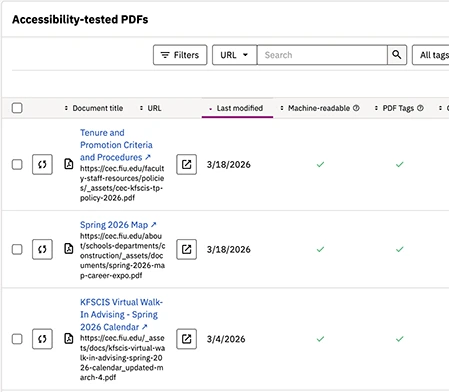Click the magnifier search button
449x392 pixels.
click(x=397, y=55)
